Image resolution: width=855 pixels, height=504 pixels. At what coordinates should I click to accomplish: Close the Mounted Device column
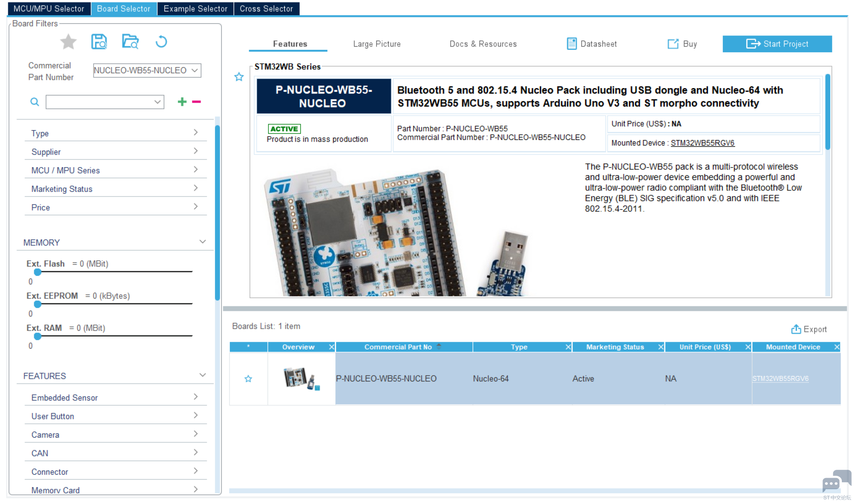(x=836, y=347)
